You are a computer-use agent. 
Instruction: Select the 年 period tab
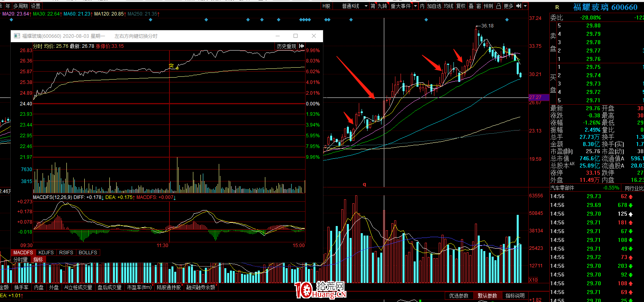(8, 6)
